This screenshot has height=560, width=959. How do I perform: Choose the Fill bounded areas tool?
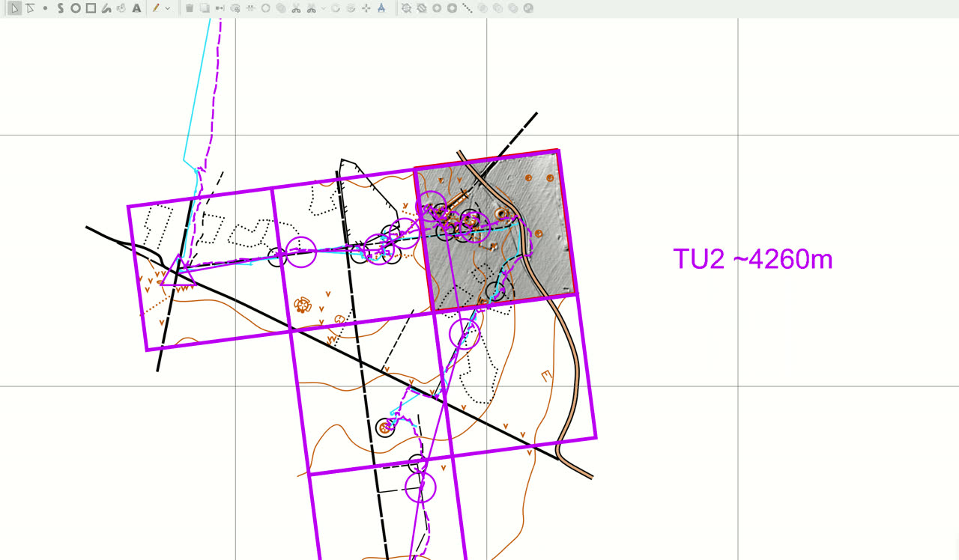(121, 8)
